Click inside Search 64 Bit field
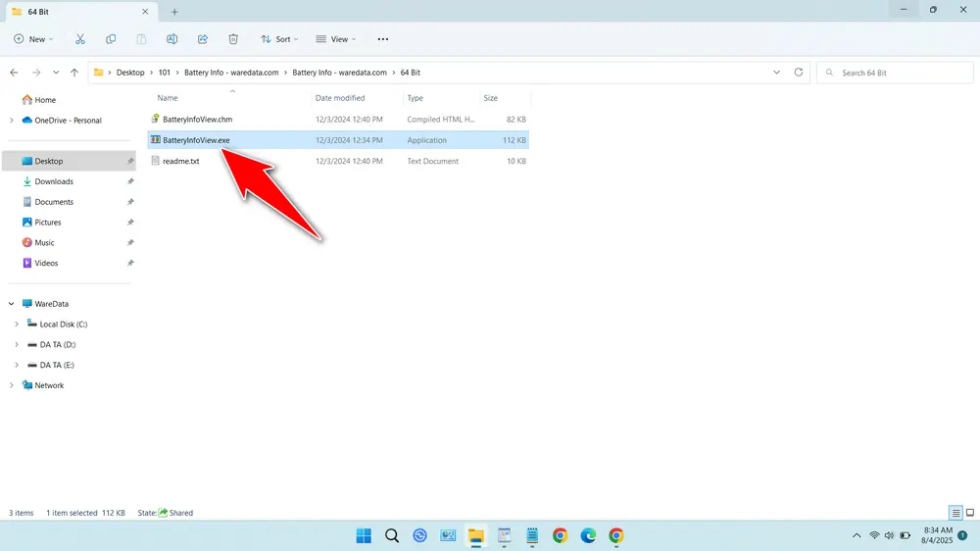 [895, 73]
